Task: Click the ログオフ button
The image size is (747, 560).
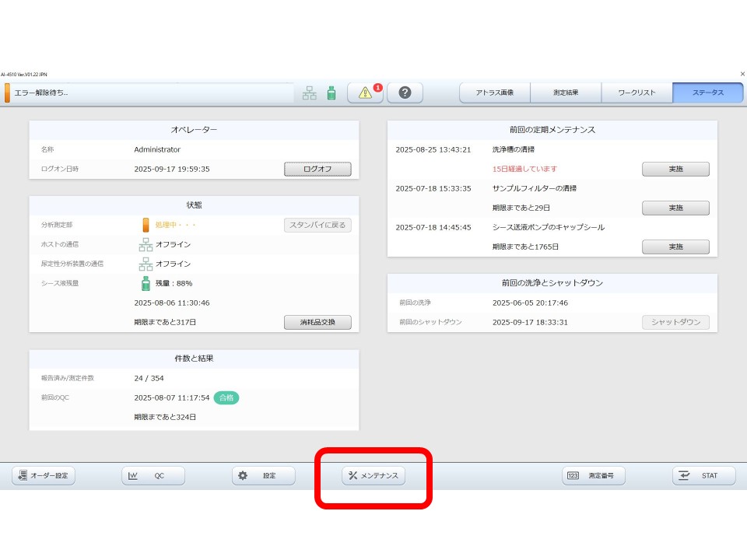Action: click(317, 169)
